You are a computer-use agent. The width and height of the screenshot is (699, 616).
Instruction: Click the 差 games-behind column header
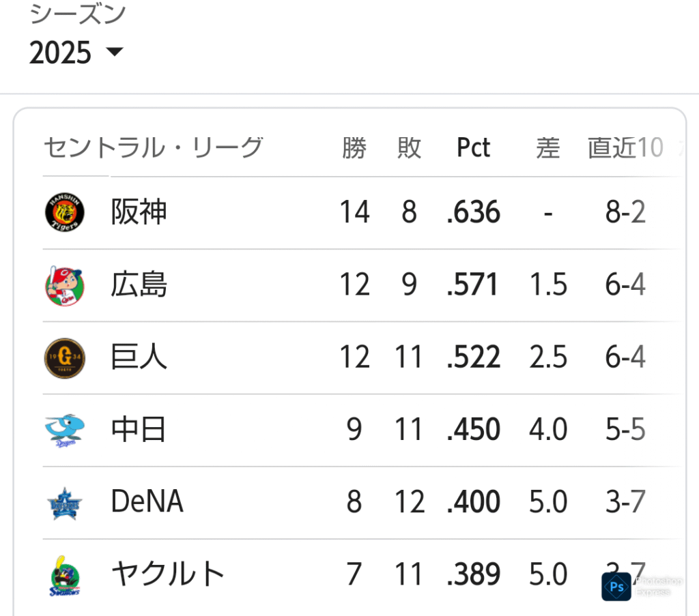[x=548, y=148]
